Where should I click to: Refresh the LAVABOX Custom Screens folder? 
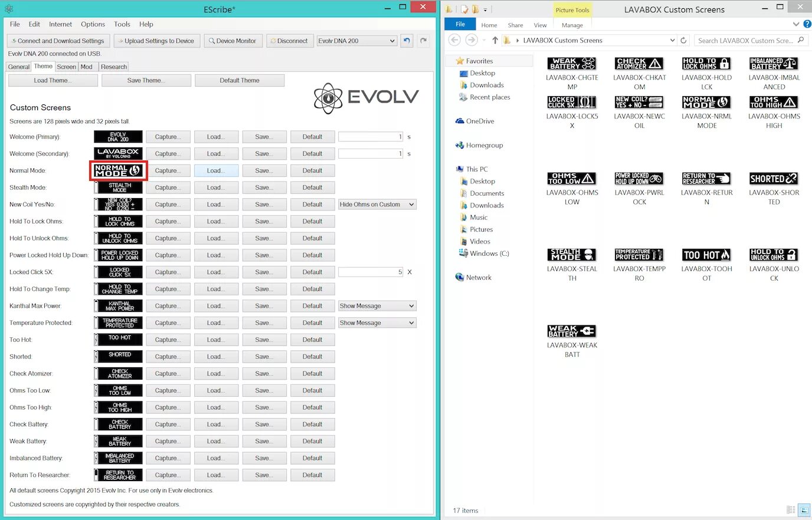tap(683, 40)
